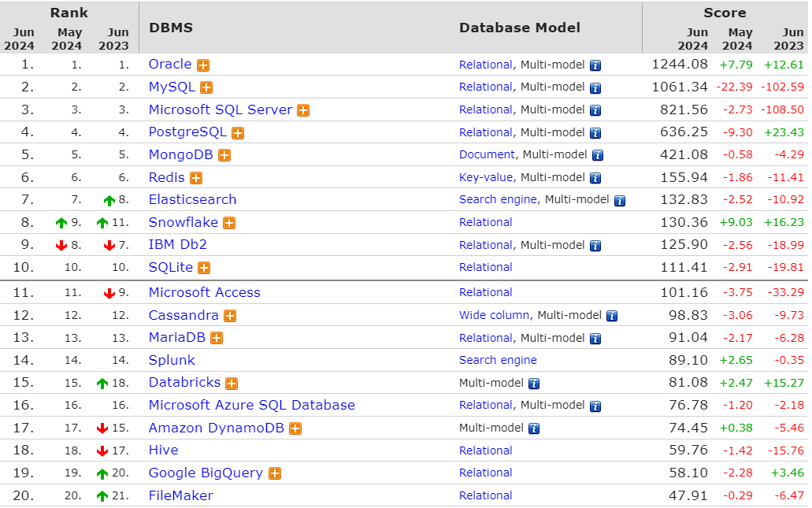Click the info icon in Microsoft SQL Server's row
Viewport: 812px width, 508px height.
(x=595, y=110)
